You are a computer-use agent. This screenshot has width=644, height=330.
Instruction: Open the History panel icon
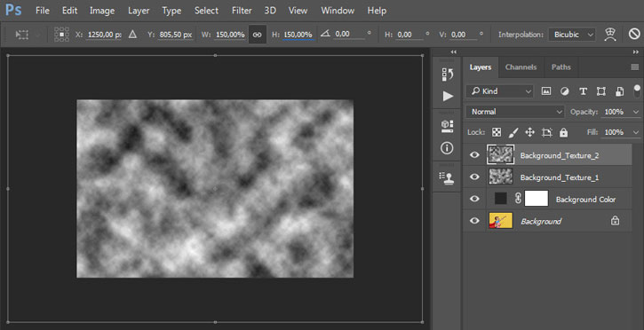coord(448,75)
